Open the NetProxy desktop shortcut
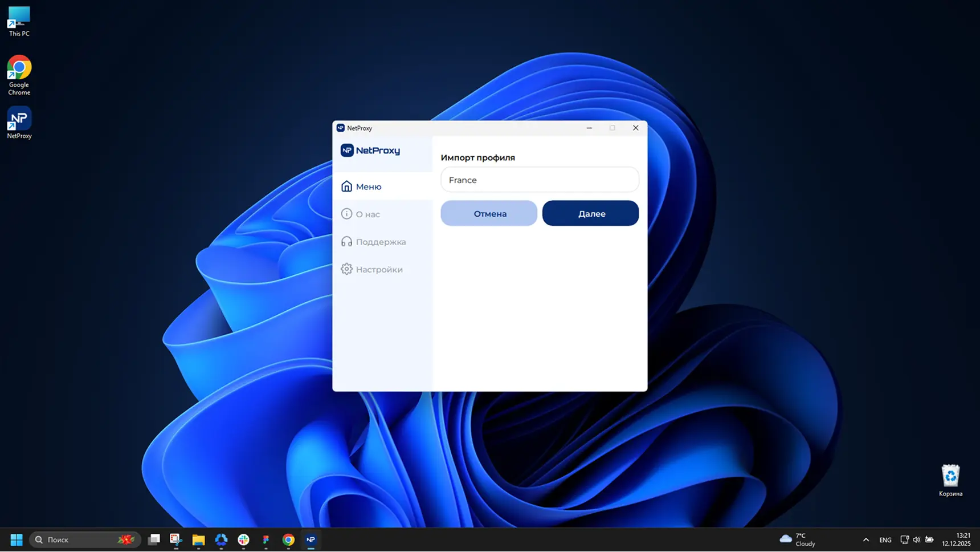Screen dimensions: 980x552 click(19, 122)
